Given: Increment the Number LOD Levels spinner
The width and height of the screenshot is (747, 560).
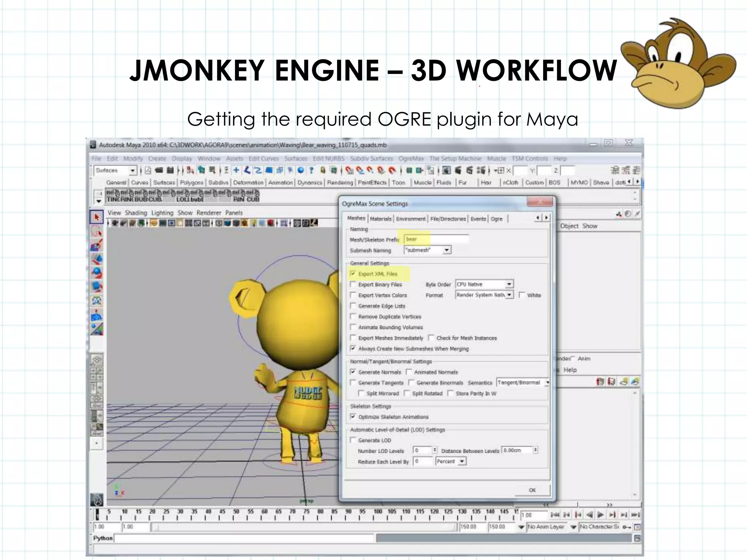Looking at the screenshot, I should (434, 448).
